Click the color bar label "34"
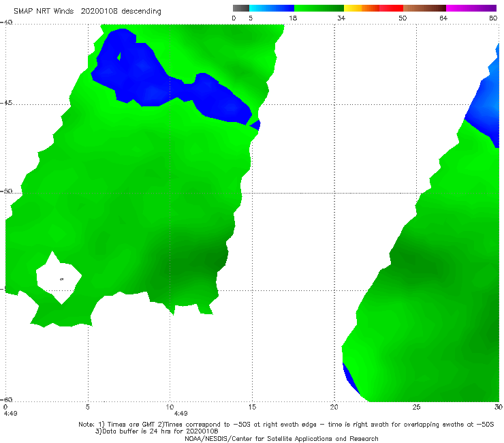Image resolution: width=504 pixels, height=443 pixels. click(x=341, y=18)
